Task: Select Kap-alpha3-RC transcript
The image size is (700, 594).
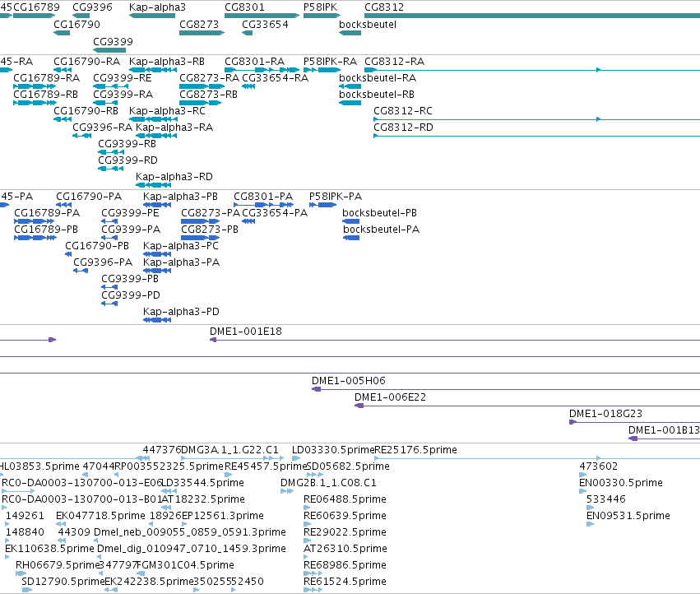Action: 153,119
